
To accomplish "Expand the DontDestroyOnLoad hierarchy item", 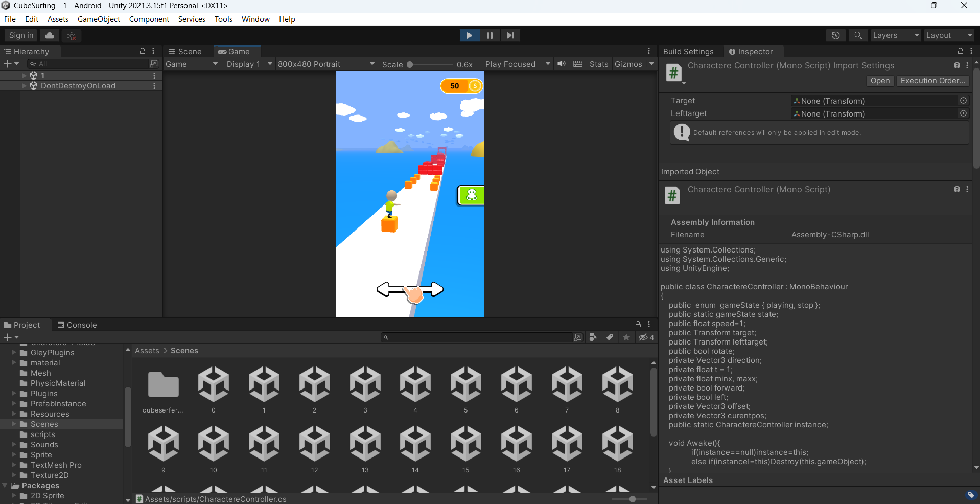I will point(24,86).
